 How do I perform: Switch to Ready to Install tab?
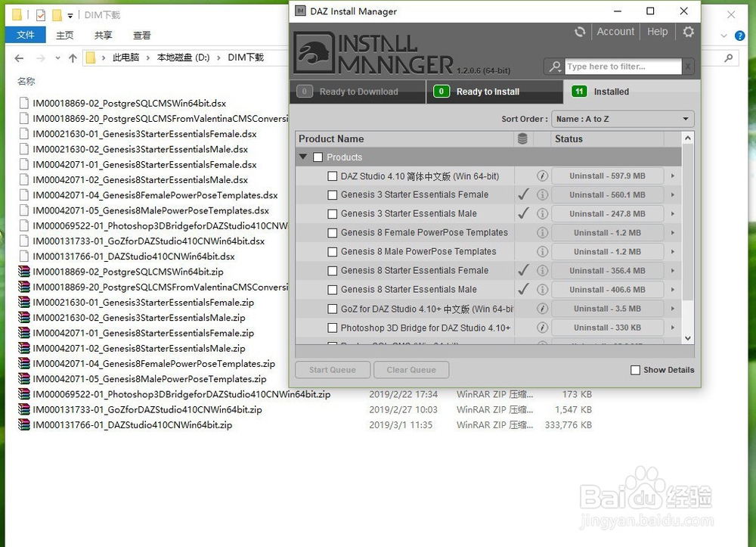point(494,92)
